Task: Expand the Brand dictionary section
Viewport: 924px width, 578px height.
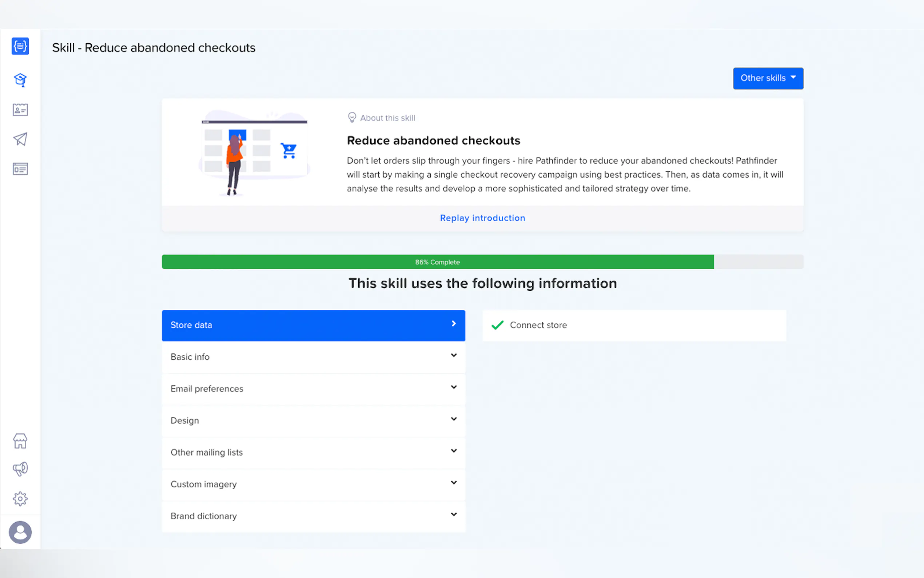Action: tap(313, 516)
